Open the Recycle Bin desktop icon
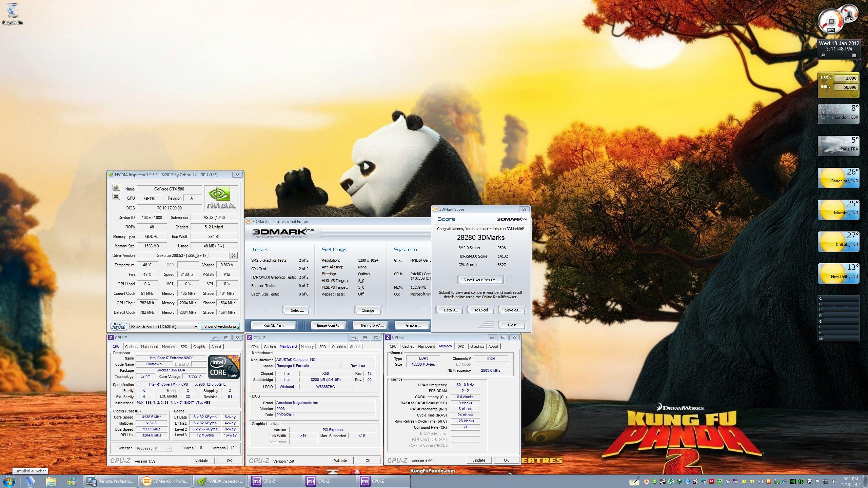Viewport: 868px width, 488px height. 13,14
